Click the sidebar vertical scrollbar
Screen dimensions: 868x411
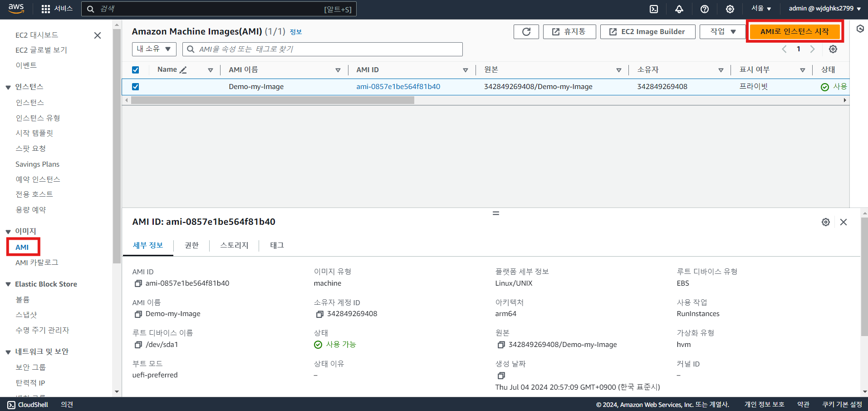117,145
